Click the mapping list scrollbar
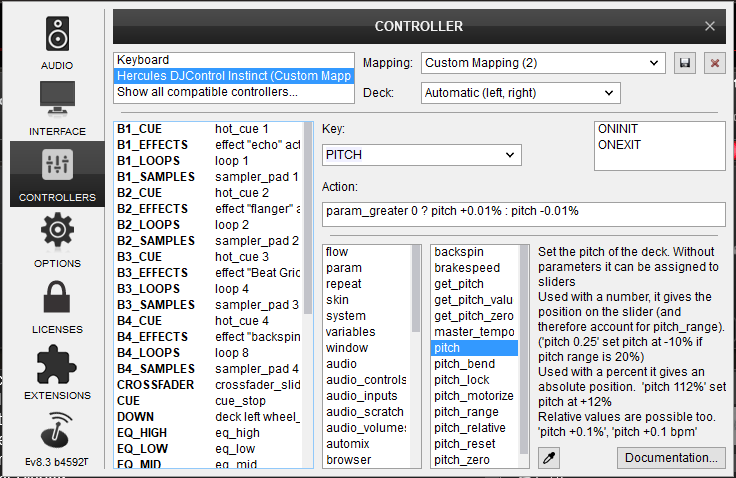This screenshot has width=736, height=478. tap(308, 218)
